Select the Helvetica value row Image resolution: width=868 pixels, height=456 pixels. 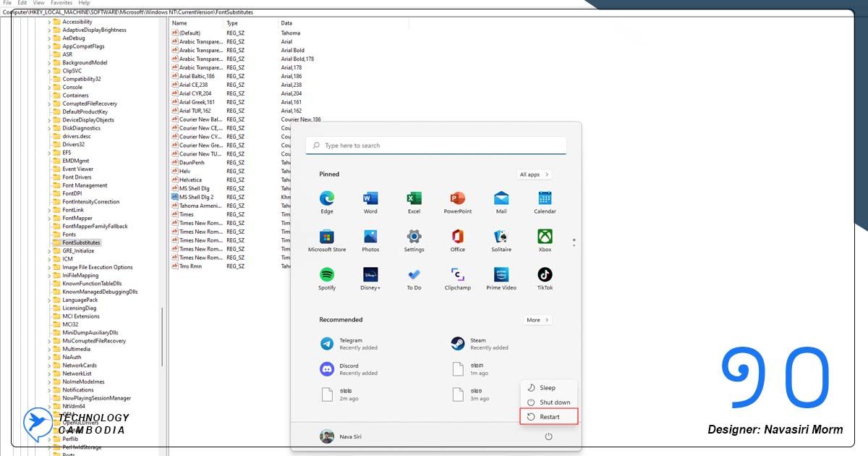pos(191,180)
